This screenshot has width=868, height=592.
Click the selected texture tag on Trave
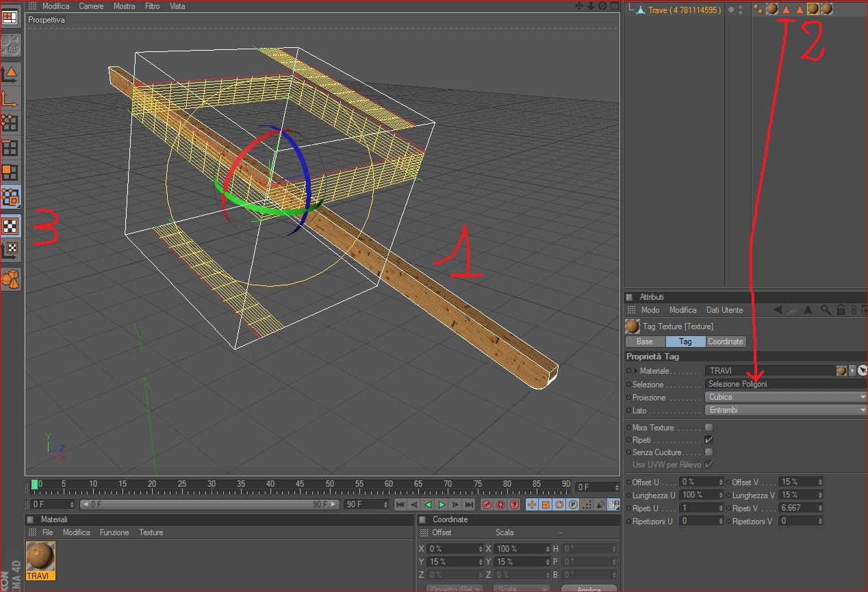point(813,9)
